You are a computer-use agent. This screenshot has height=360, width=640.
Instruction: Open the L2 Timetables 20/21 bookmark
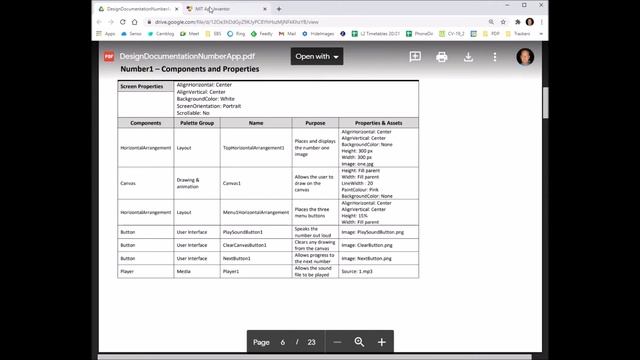(x=376, y=34)
